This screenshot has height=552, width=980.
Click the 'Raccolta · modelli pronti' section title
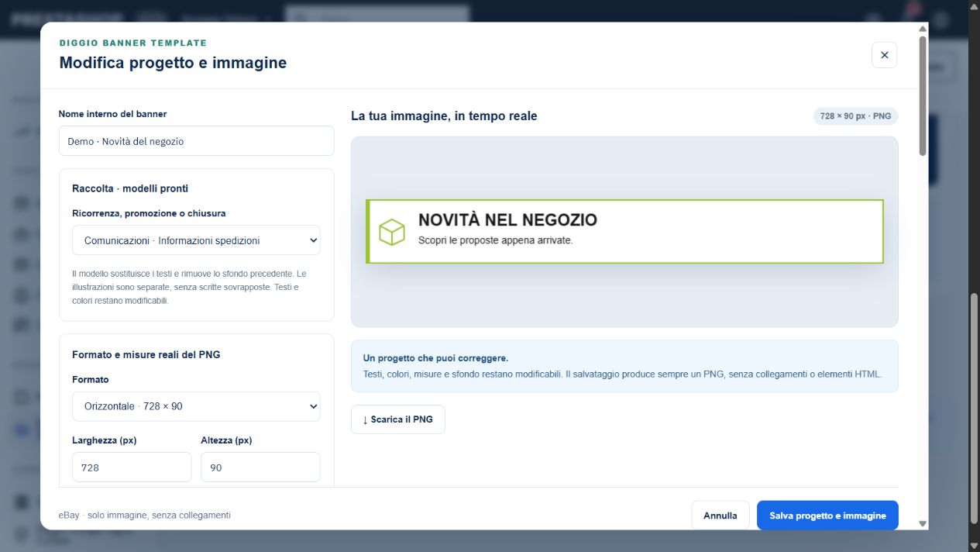[x=130, y=188]
